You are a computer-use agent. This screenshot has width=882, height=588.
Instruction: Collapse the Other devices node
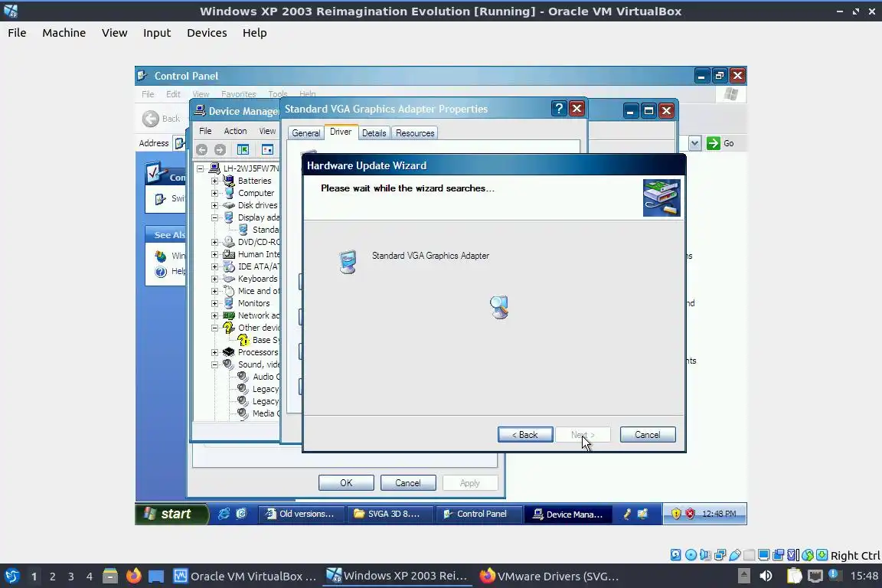click(214, 328)
